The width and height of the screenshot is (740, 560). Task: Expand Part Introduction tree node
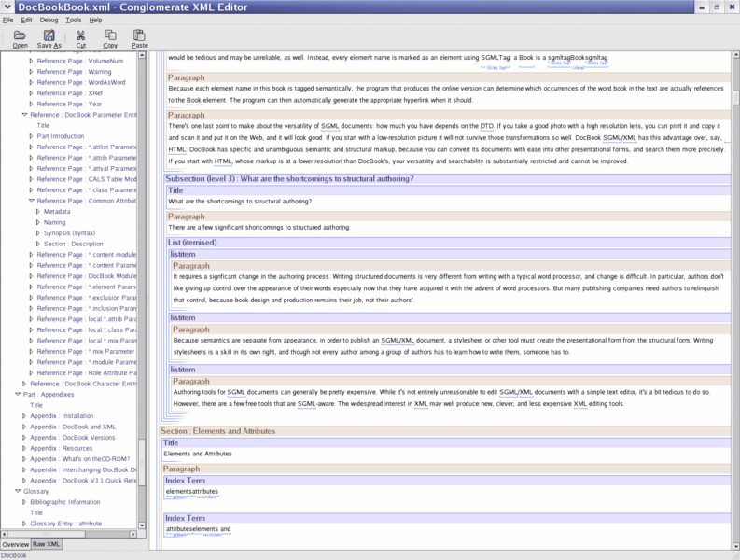[31, 136]
